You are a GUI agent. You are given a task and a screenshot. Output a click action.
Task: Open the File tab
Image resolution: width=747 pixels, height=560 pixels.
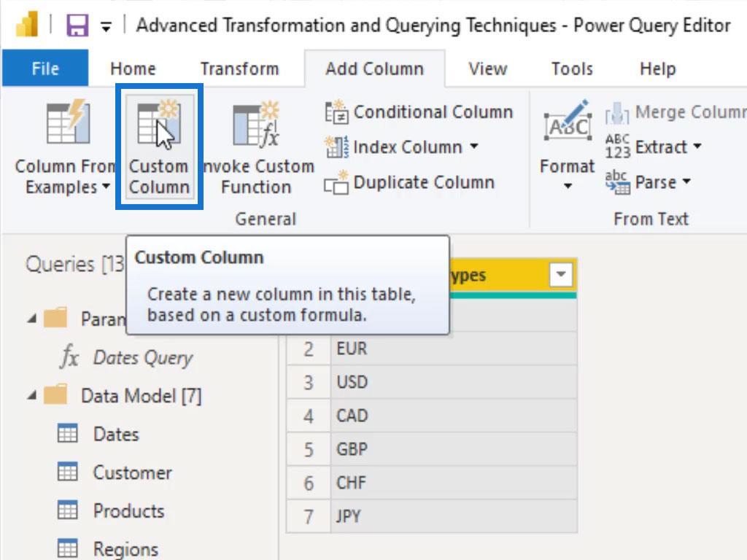(x=45, y=68)
